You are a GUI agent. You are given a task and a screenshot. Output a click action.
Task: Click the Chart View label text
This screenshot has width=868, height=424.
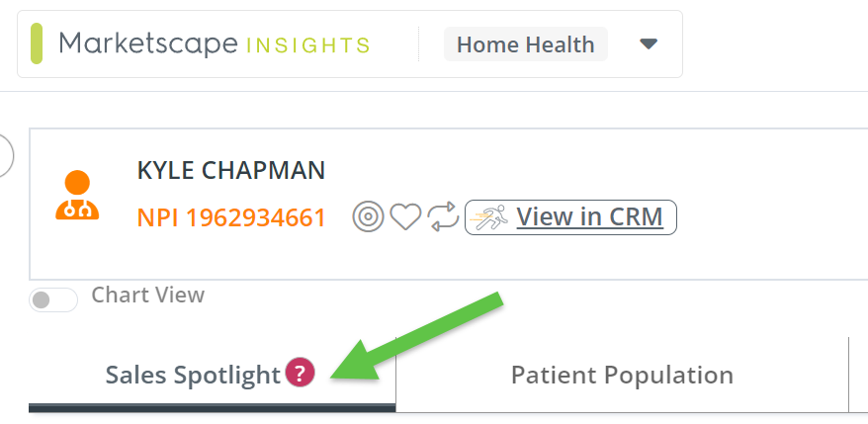(x=147, y=295)
